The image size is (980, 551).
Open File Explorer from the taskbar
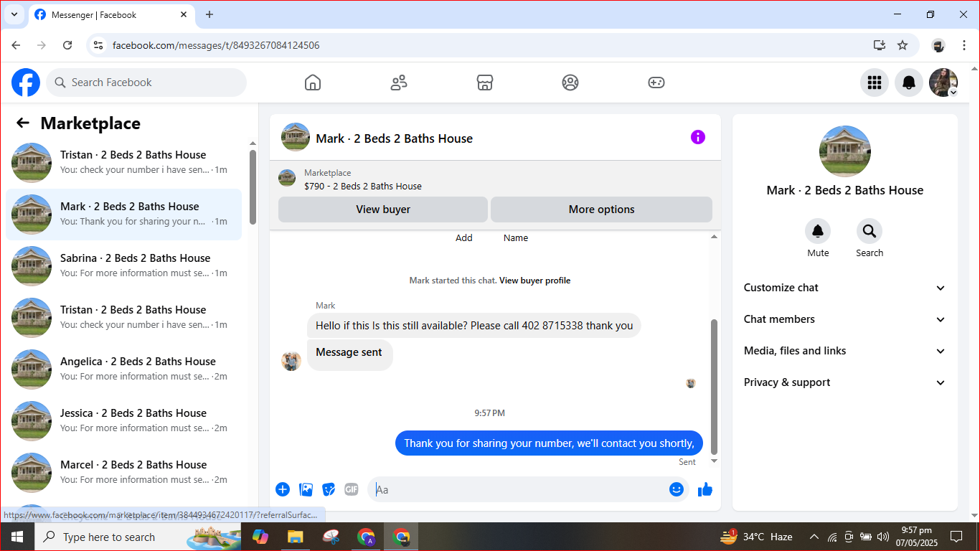tap(295, 537)
